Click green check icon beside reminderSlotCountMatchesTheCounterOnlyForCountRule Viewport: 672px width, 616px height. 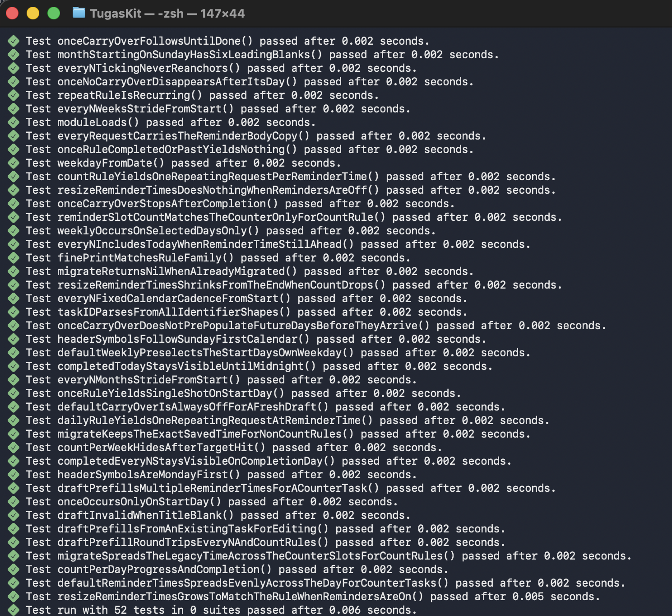14,217
